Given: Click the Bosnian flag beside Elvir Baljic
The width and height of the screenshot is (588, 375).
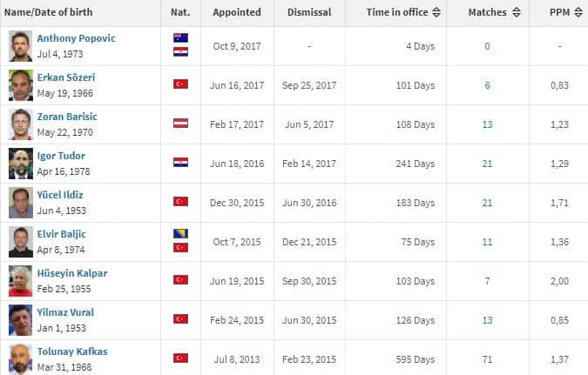Looking at the screenshot, I should coord(180,234).
